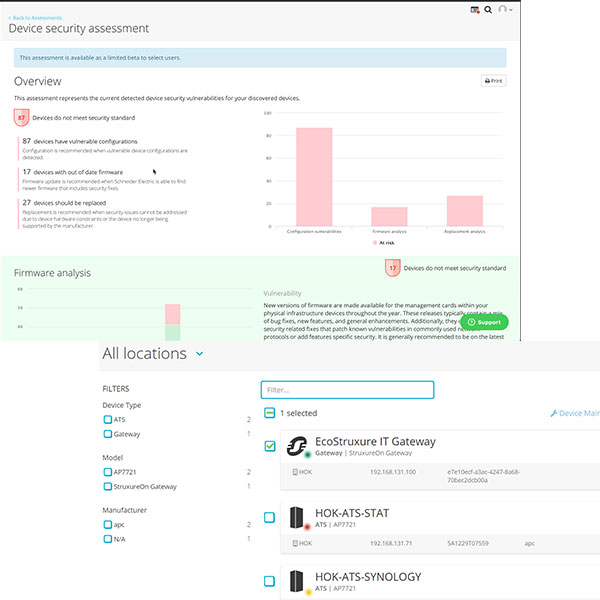This screenshot has height=600, width=600.
Task: Open the user account menu
Action: [x=505, y=10]
